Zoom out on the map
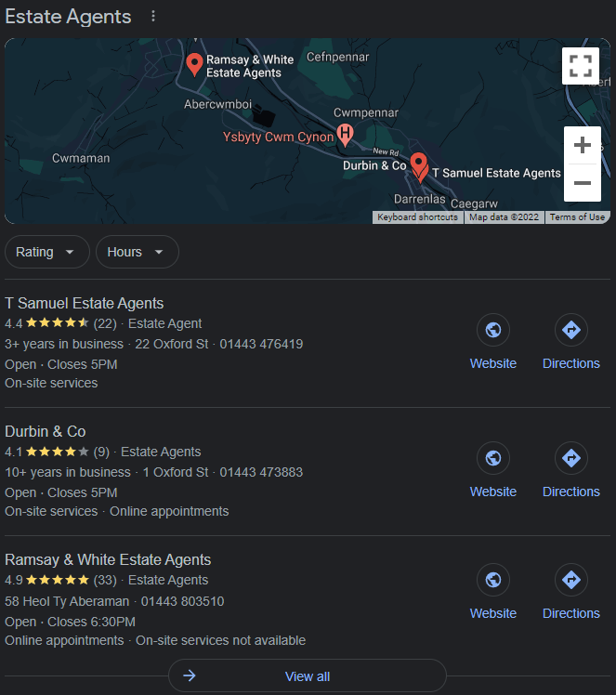Viewport: 616px width, 695px height. click(583, 183)
